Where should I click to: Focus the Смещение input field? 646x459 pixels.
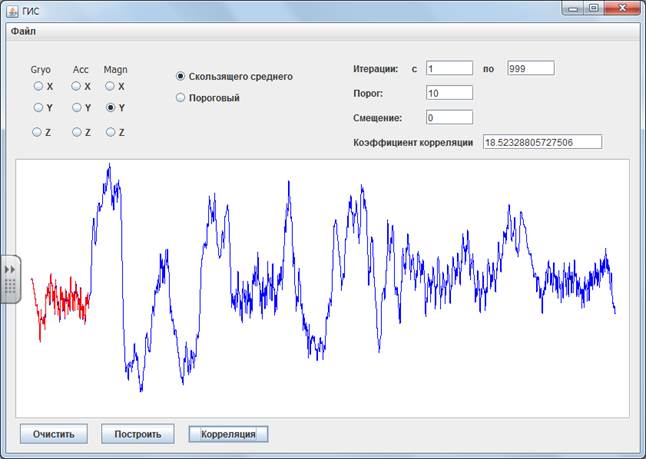pyautogui.click(x=448, y=117)
